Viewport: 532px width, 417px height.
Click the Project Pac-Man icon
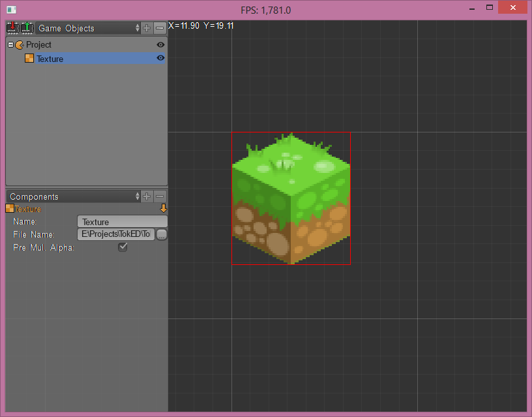click(x=20, y=45)
